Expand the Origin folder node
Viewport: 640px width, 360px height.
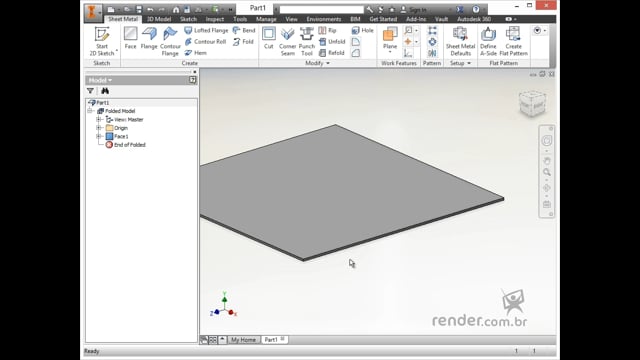[98, 128]
